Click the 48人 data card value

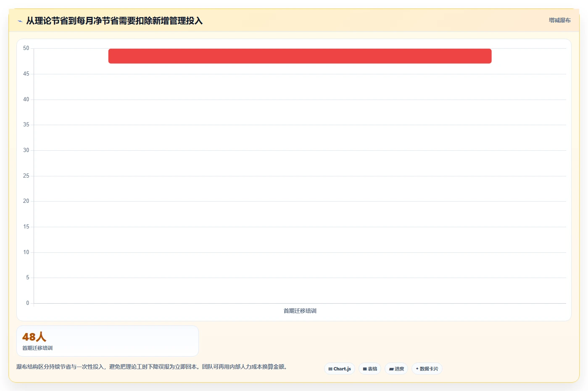pyautogui.click(x=34, y=337)
